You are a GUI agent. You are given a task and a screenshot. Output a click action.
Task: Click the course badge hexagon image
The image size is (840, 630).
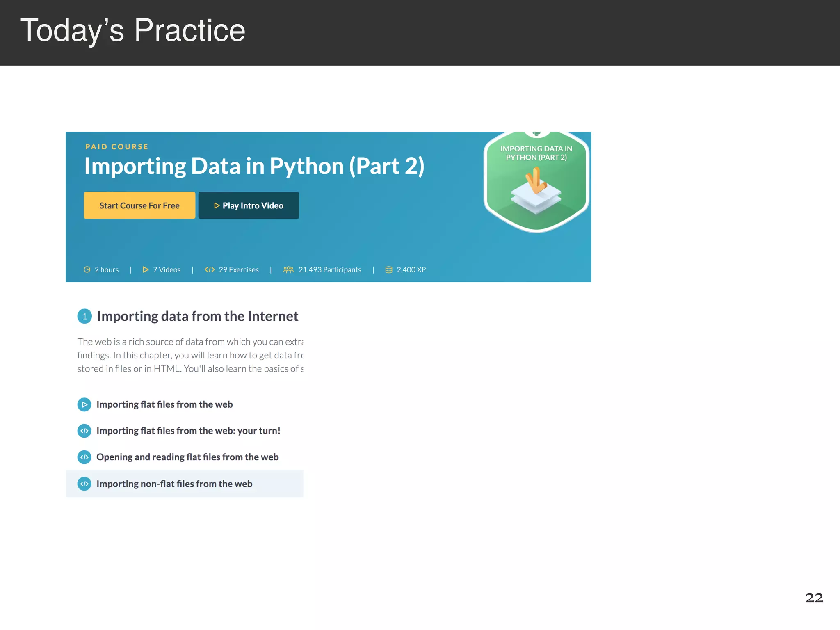536,182
